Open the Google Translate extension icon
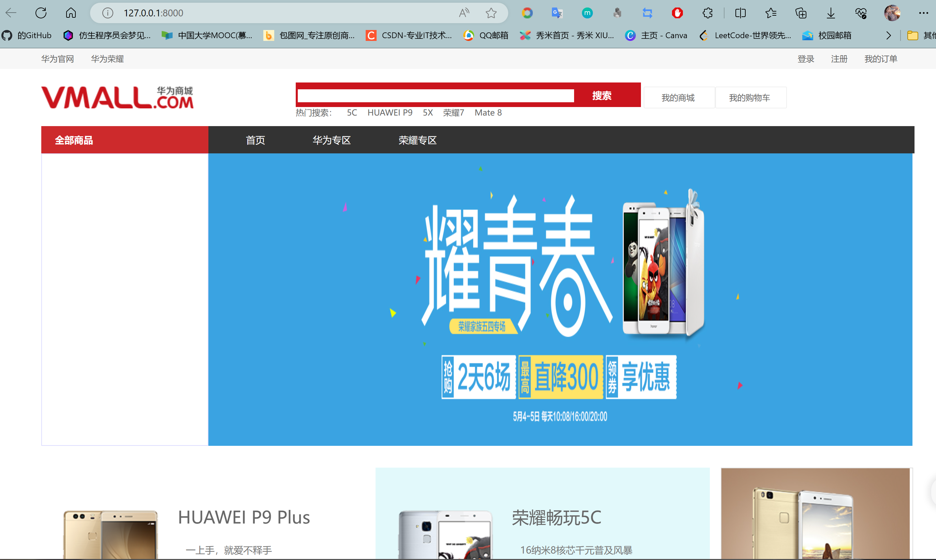Viewport: 936px width, 560px height. pos(557,13)
